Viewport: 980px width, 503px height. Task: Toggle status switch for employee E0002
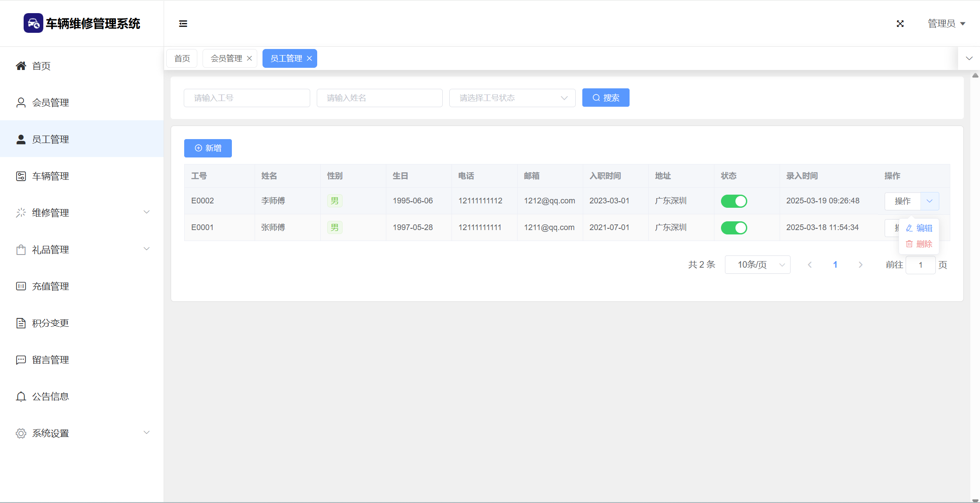coord(734,201)
